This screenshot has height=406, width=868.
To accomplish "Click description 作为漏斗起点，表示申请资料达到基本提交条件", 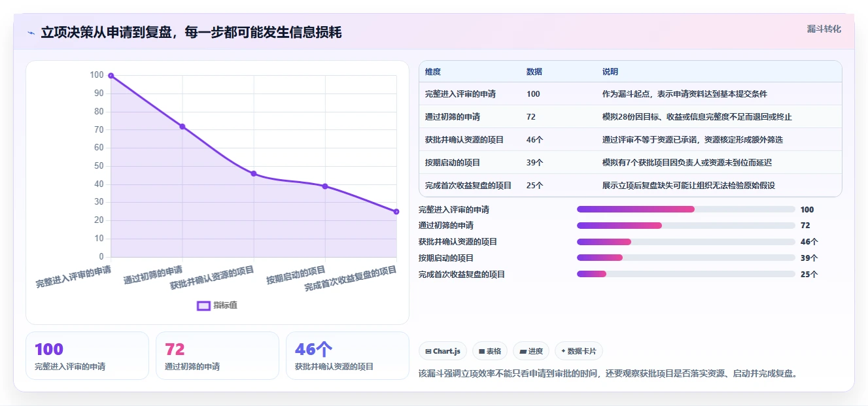I will point(685,94).
